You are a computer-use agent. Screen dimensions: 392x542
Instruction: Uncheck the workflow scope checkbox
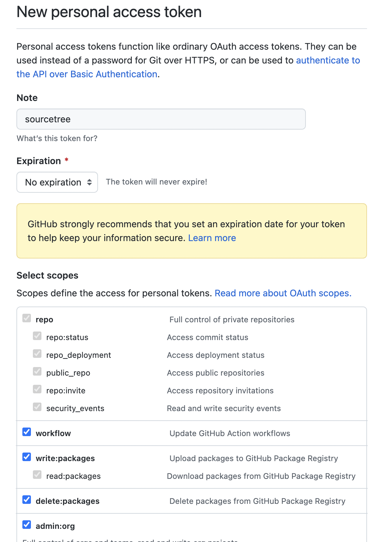click(x=27, y=432)
